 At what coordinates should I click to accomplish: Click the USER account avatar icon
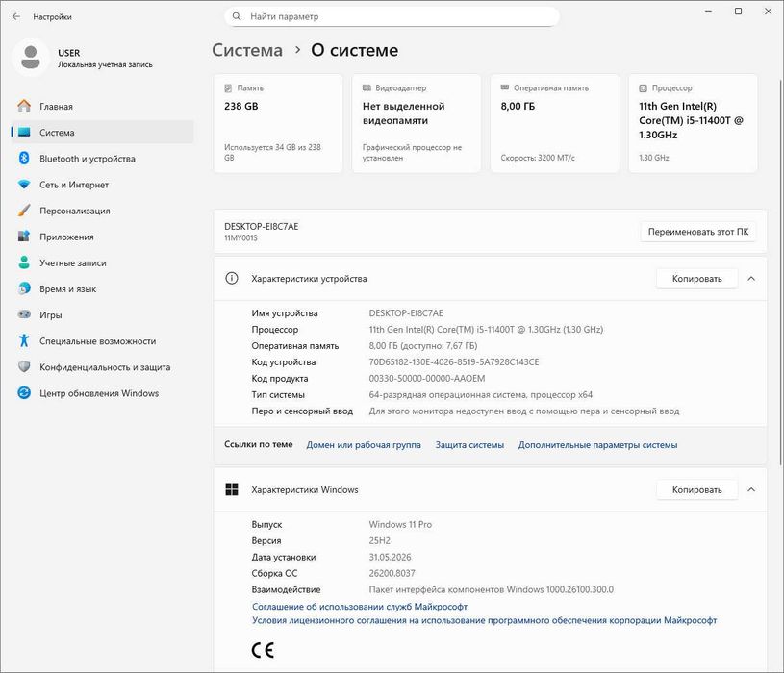31,58
